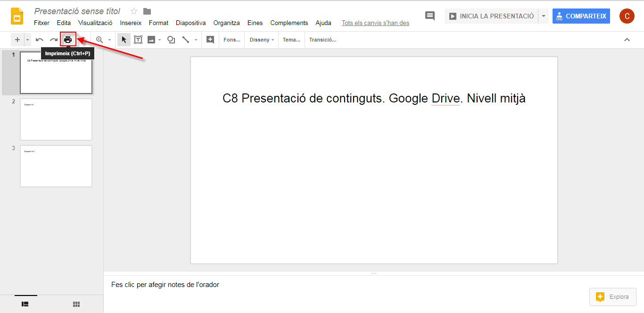Viewport: 644px width, 313px height.
Task: Click the add comment toolbar icon
Action: (x=210, y=40)
